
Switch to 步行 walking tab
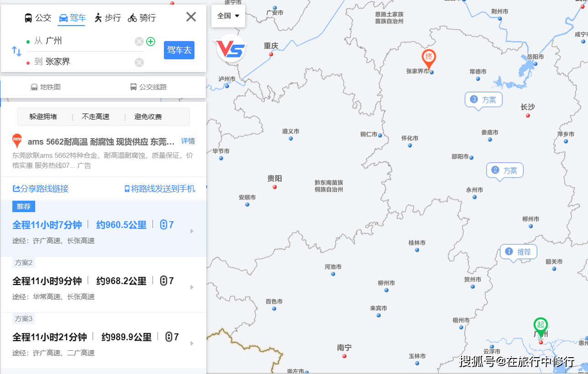click(107, 18)
